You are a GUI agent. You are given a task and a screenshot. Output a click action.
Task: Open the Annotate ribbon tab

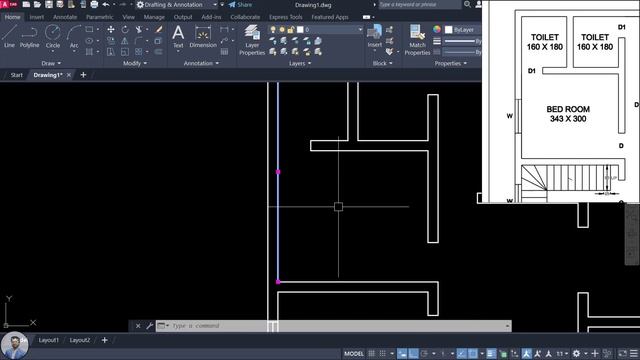(65, 17)
